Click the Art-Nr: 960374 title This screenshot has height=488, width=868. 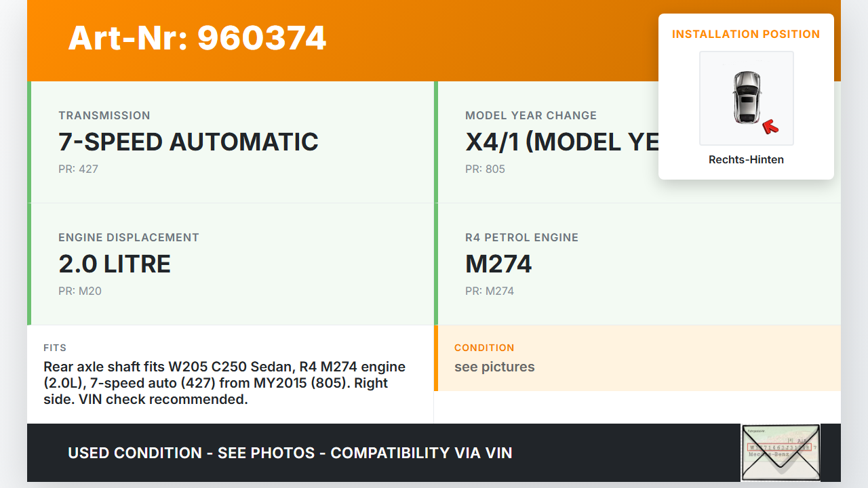coord(197,38)
